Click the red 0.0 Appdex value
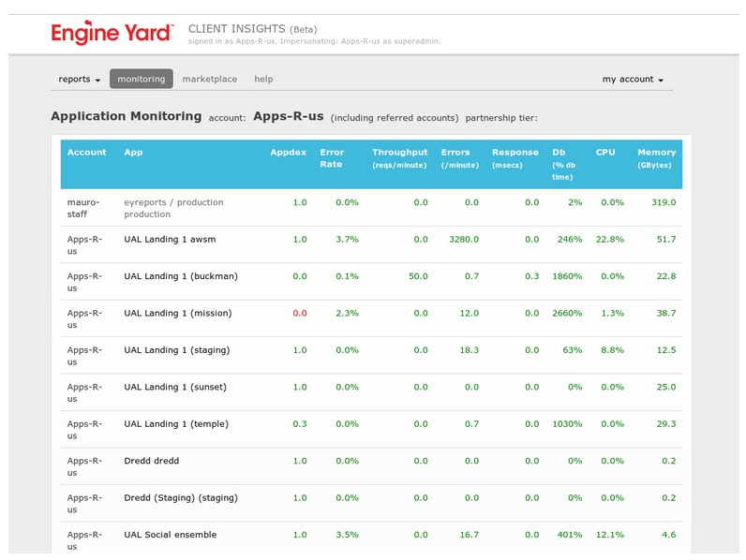746x560 pixels. point(300,314)
